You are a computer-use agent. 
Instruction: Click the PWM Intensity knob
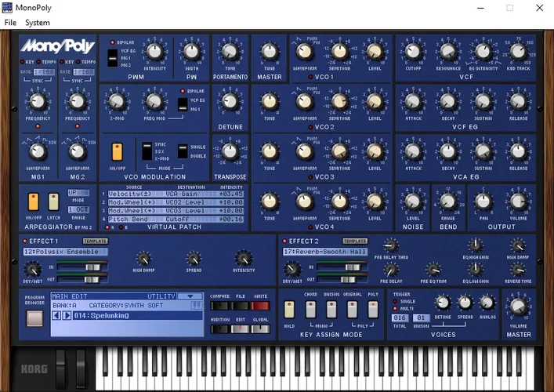coord(154,52)
